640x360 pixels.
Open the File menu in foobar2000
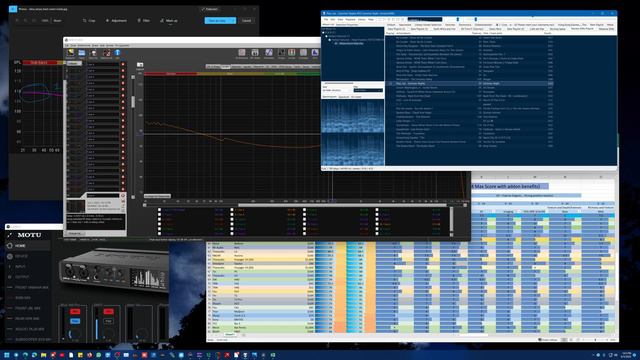click(x=326, y=19)
